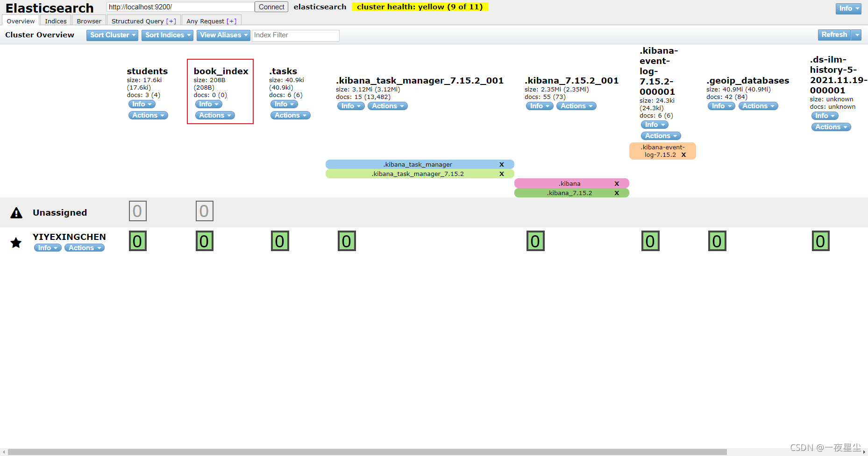The image size is (868, 456).
Task: Open YIYEXINGCHEN node Info dropdown
Action: click(x=48, y=248)
